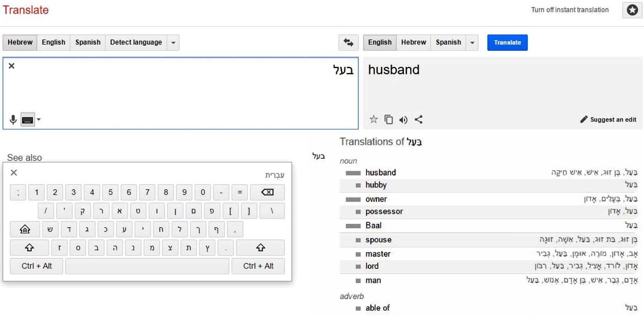644x320 pixels.
Task: Click the frequency bar beside 'husband'
Action: 353,173
